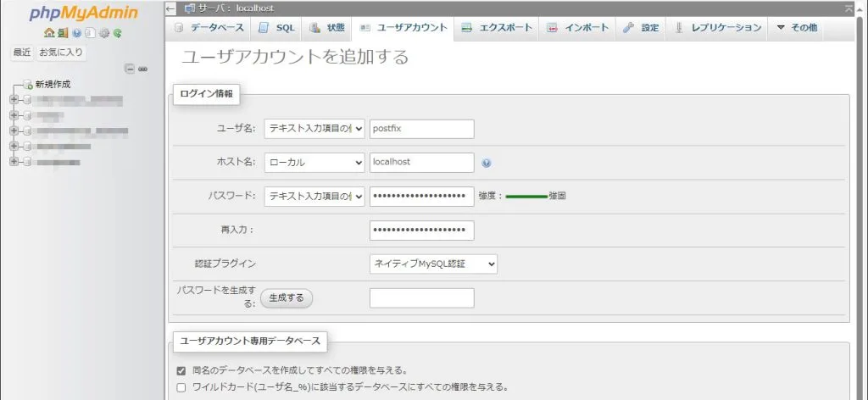Image resolution: width=868 pixels, height=400 pixels.
Task: Click the 新規作成 tree entry
Action: pyautogui.click(x=53, y=85)
